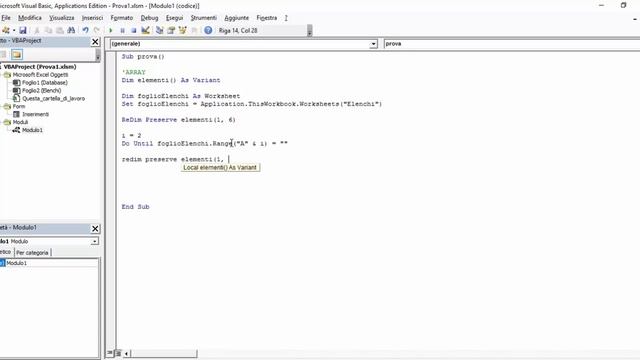
Task: Click the Toggle Folders icon in project panel
Action: (x=17, y=54)
